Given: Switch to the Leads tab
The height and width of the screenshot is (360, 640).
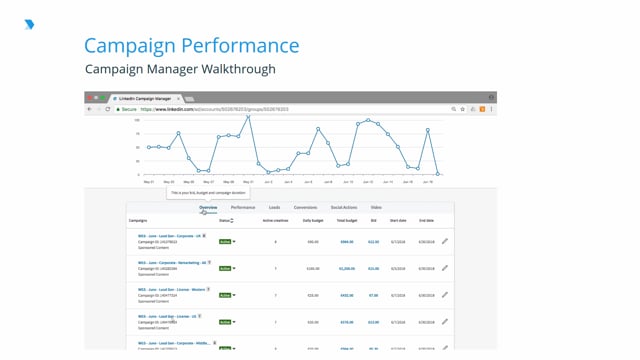Looking at the screenshot, I should tap(274, 207).
